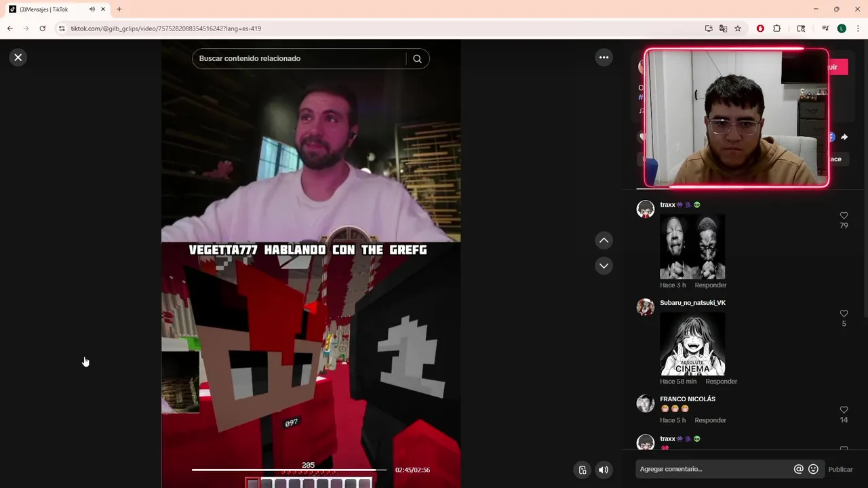This screenshot has width=868, height=488.
Task: Close the Mensajes TikTok tab
Action: 103,9
